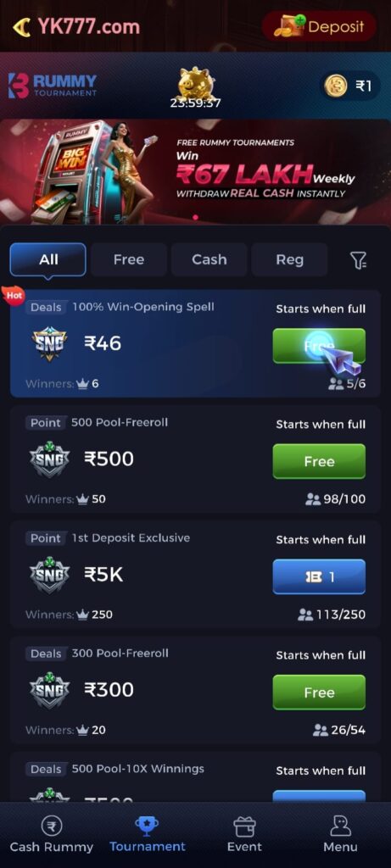Switch to the Reg filter tab

pos(290,259)
